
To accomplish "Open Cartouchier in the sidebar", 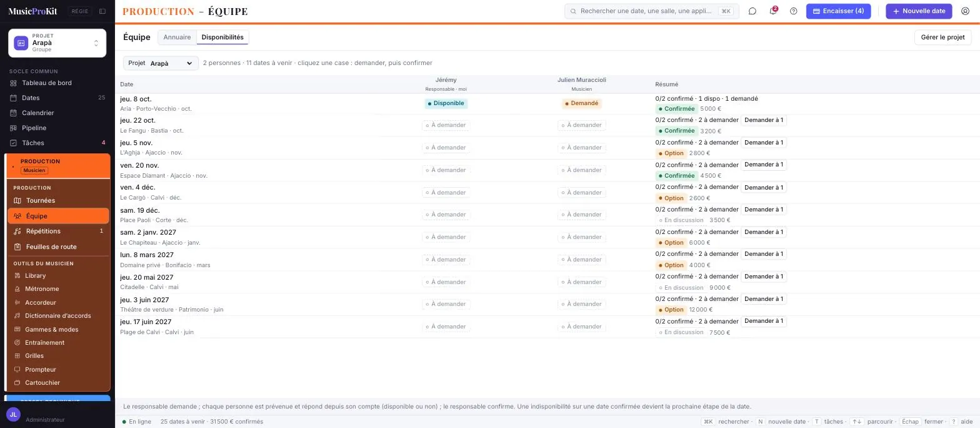I will (58, 383).
